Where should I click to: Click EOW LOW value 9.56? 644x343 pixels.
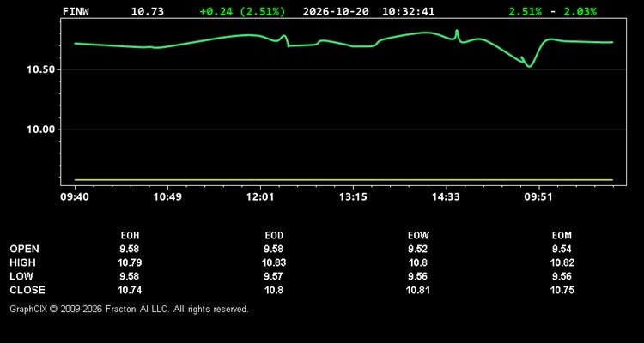tap(418, 276)
